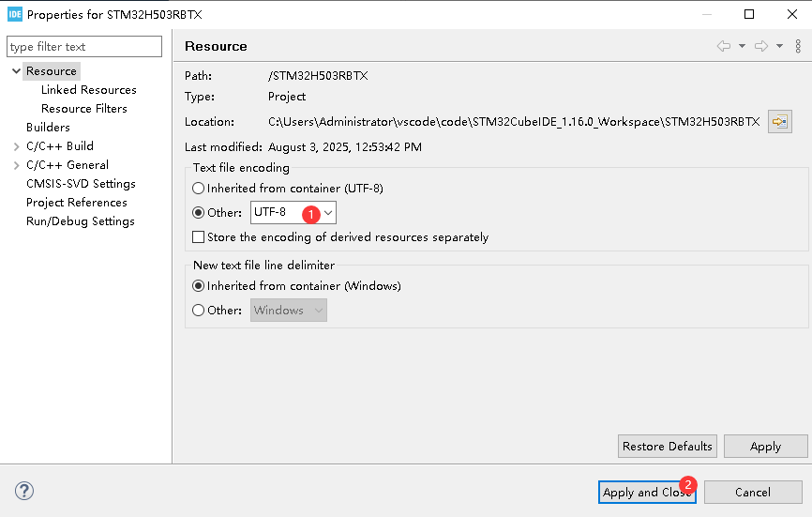
Task: Select Resource in the properties tree
Action: [52, 71]
